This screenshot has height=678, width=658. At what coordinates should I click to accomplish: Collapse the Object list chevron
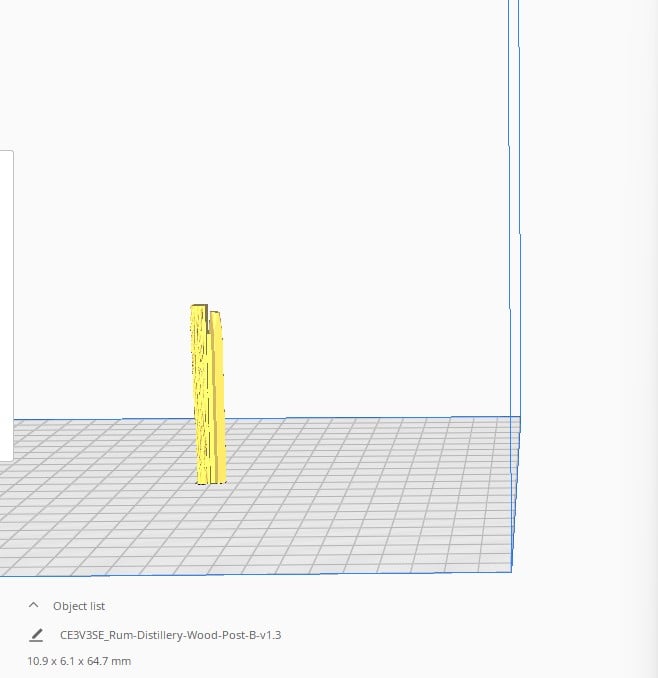[x=33, y=605]
